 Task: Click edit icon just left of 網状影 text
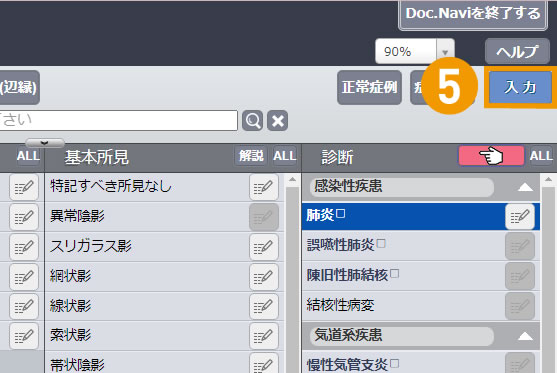click(24, 276)
